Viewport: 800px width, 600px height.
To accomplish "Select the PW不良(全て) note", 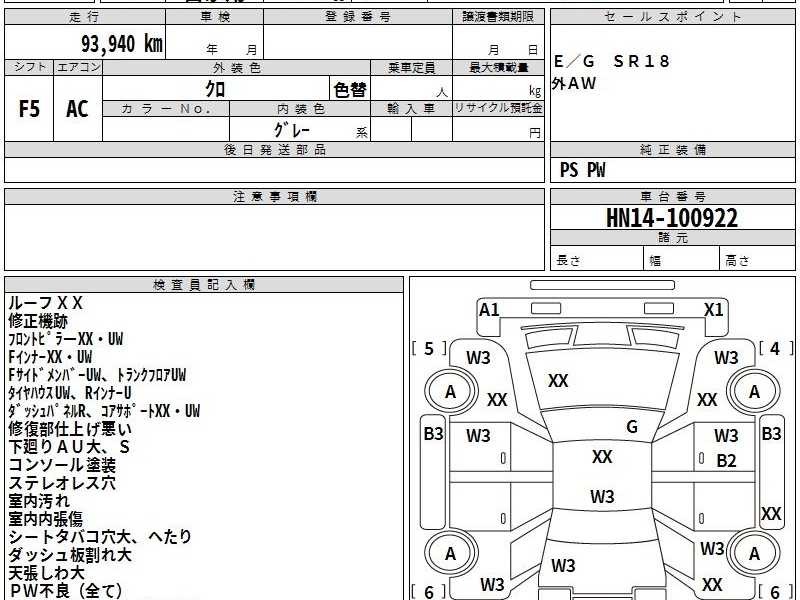I will [x=66, y=591].
